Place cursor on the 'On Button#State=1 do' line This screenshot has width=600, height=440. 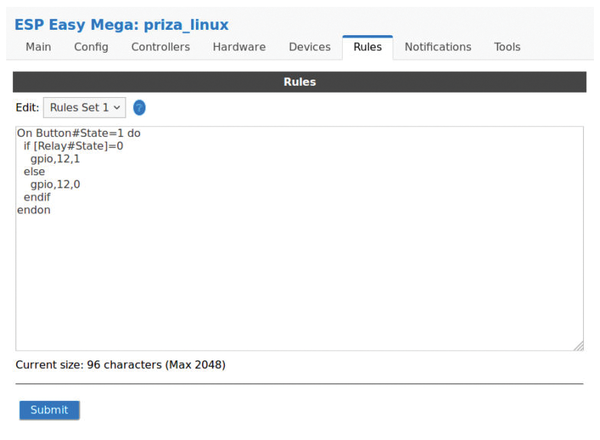click(79, 133)
